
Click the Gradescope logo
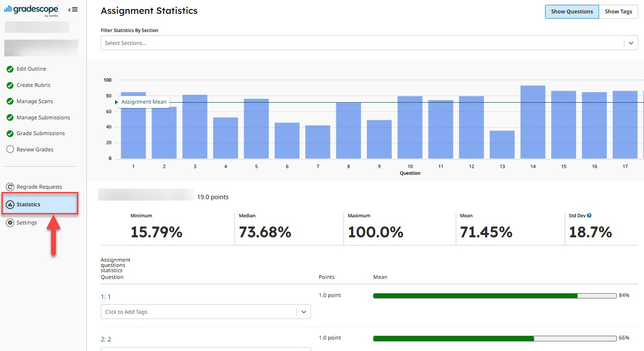pos(32,11)
